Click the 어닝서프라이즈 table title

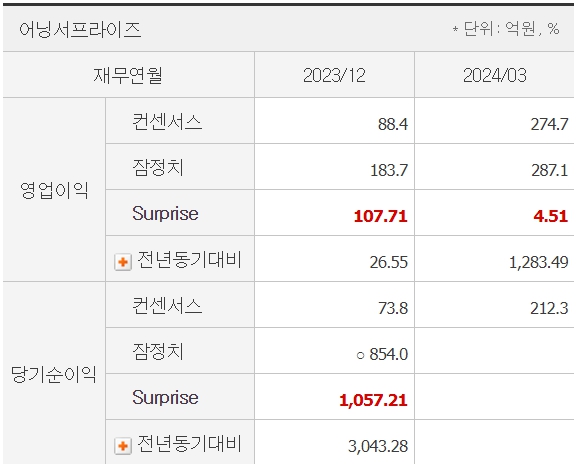[x=80, y=29]
